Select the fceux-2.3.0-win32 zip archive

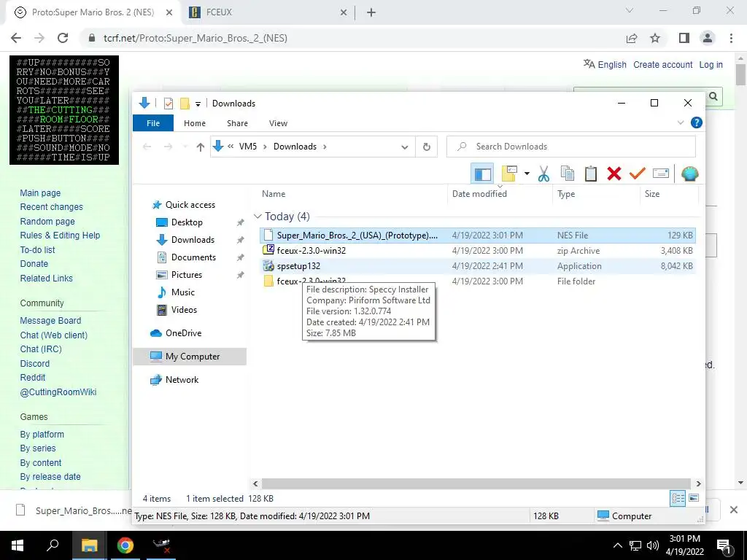[478, 251]
